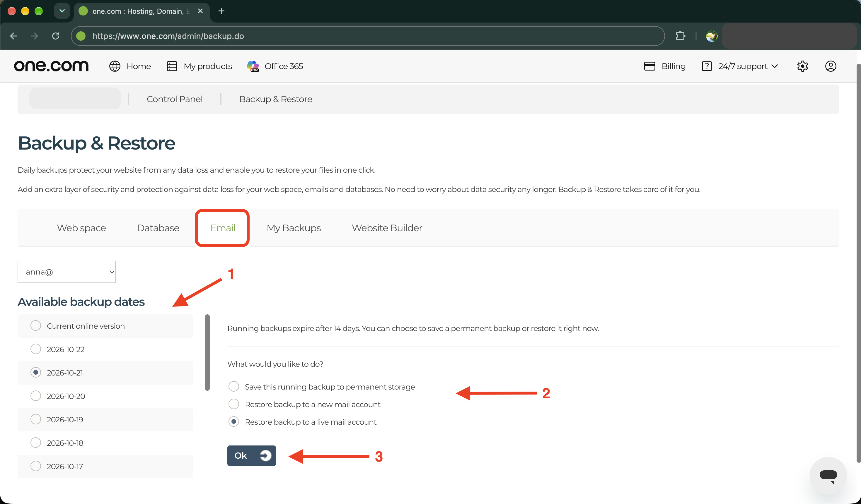Choose Save this running backup to permanent storage
The width and height of the screenshot is (861, 504).
pos(234,387)
